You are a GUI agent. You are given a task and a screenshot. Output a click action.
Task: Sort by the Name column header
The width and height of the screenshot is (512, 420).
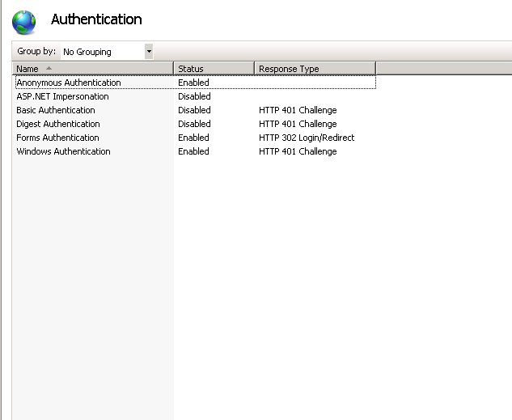pyautogui.click(x=28, y=69)
